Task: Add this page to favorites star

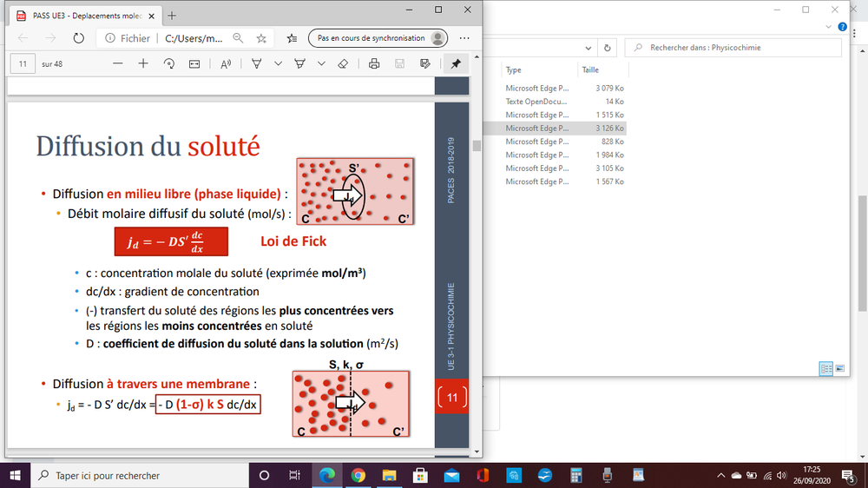Action: tap(261, 38)
